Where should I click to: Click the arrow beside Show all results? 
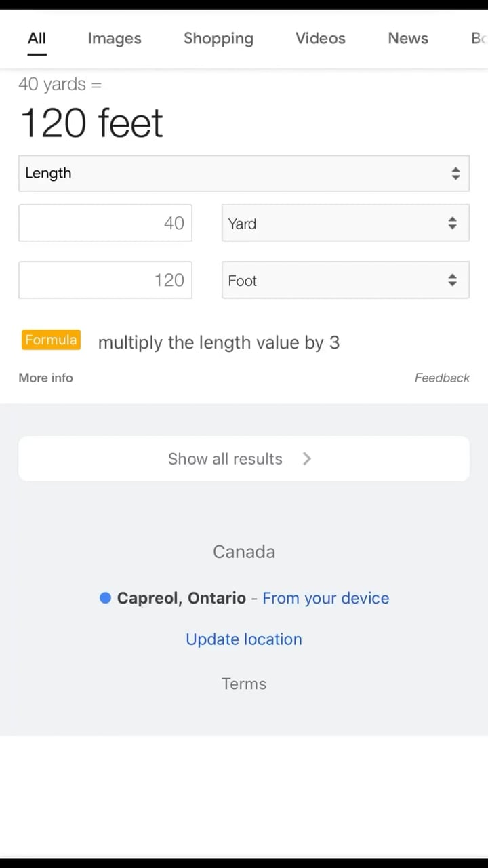(307, 459)
